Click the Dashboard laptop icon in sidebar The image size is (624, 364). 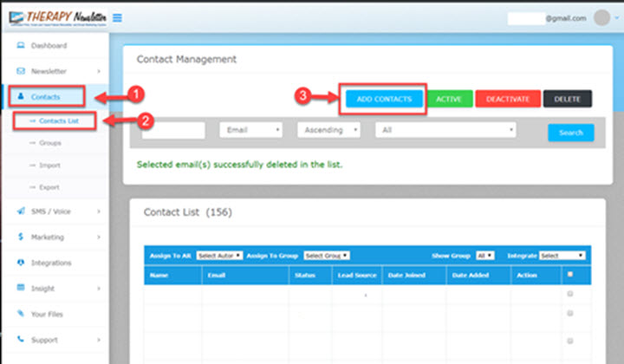[20, 45]
